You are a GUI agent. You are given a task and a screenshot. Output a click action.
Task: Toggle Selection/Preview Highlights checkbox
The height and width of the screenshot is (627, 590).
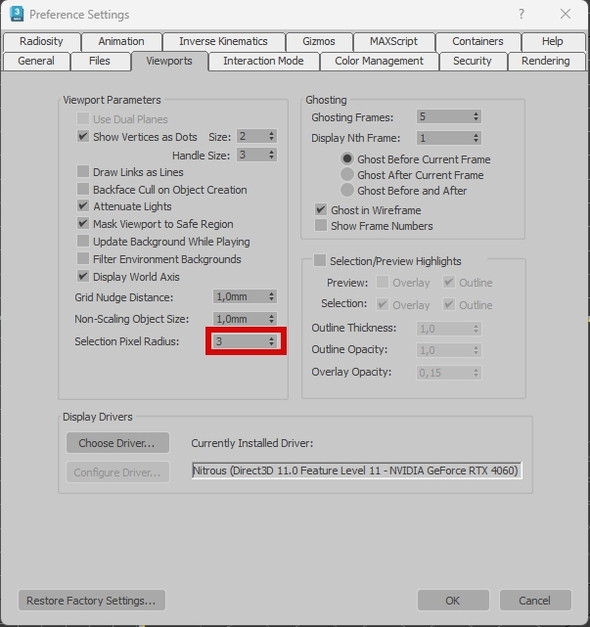[x=320, y=260]
